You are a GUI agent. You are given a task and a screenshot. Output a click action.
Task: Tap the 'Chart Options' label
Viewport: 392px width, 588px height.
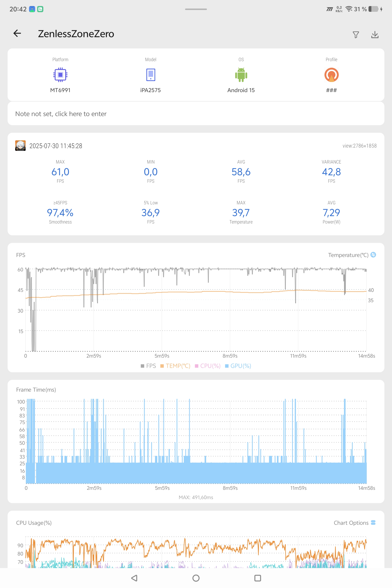coord(351,523)
